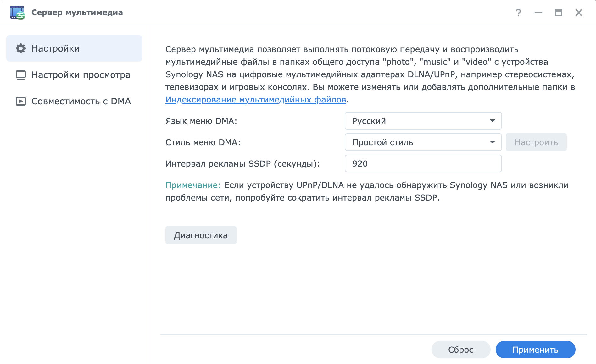This screenshot has height=364, width=596.
Task: Open help with the question mark icon
Action: [x=518, y=13]
